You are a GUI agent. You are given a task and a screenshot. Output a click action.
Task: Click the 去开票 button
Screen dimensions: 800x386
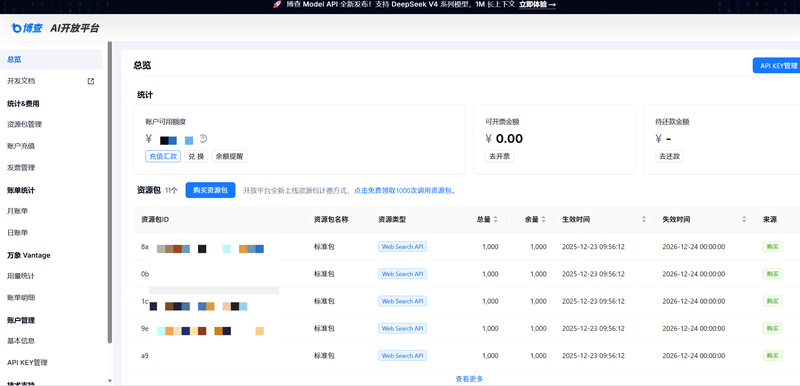coord(499,157)
